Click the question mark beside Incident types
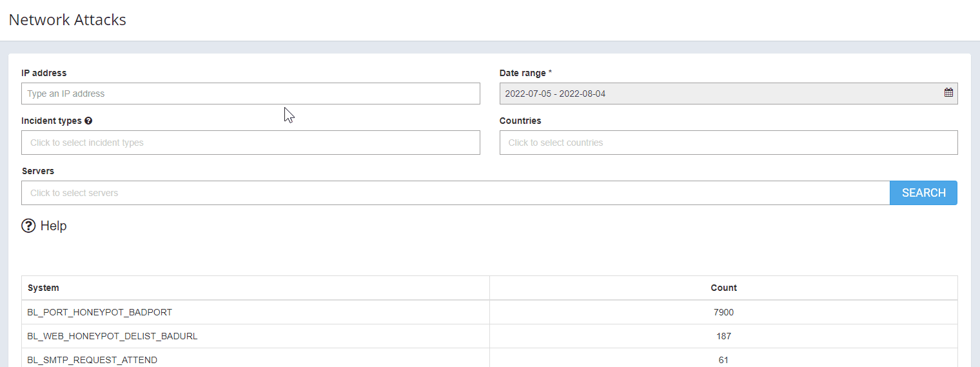 point(88,121)
